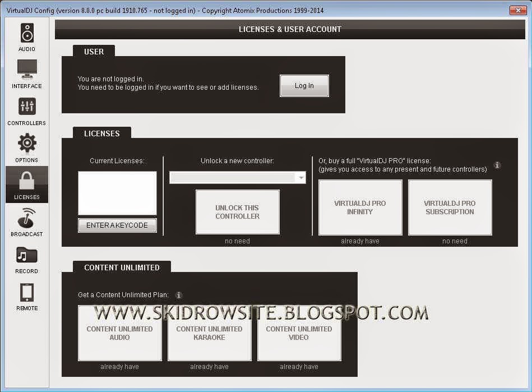Select the Content Unlimited Video plan
The height and width of the screenshot is (392, 532).
coord(299,333)
